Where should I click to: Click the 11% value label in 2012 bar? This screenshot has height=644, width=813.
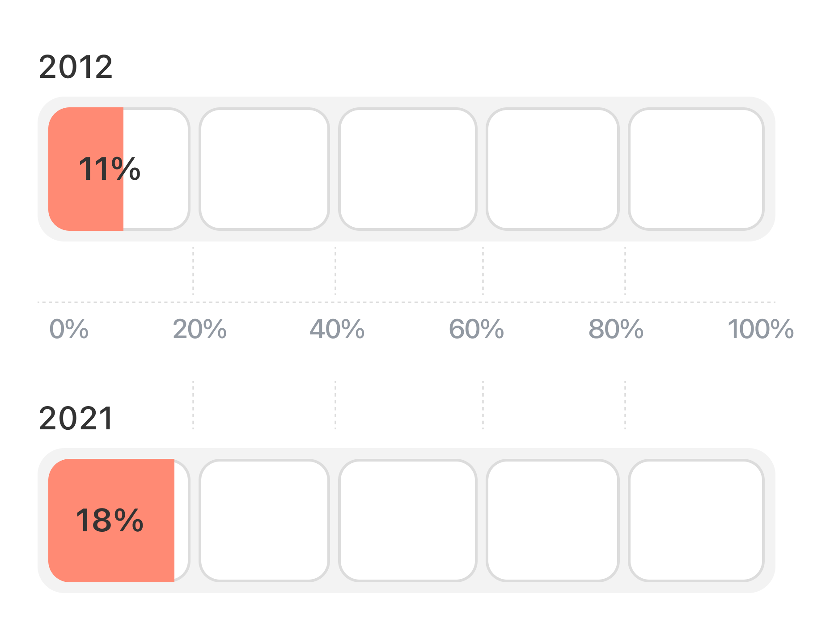110,169
